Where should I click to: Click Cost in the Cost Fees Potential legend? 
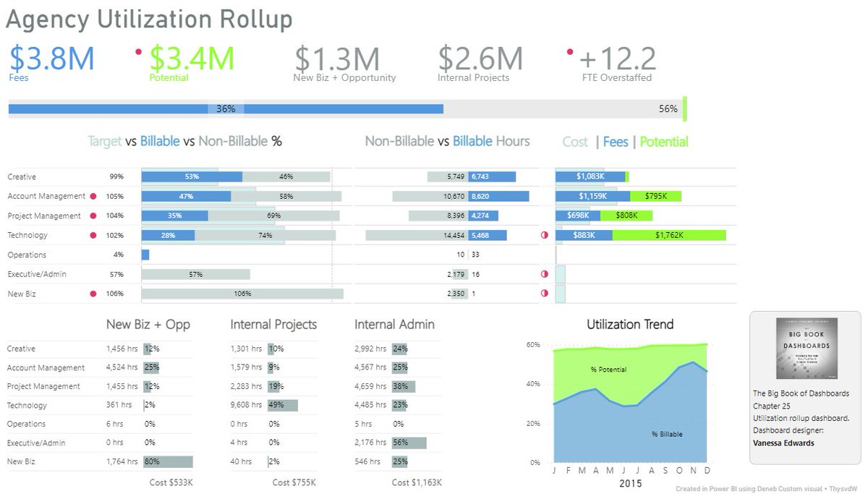(x=575, y=142)
